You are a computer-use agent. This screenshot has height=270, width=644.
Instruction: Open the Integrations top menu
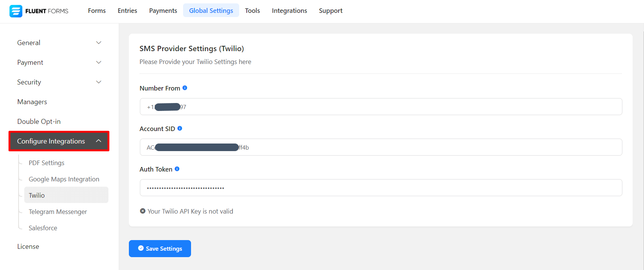(289, 11)
